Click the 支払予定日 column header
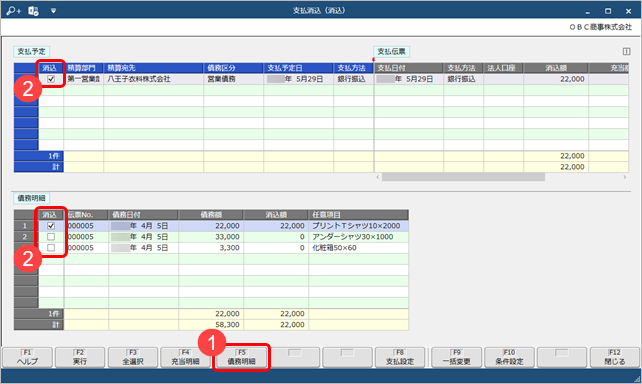Screen dimensions: 642x384 298,68
